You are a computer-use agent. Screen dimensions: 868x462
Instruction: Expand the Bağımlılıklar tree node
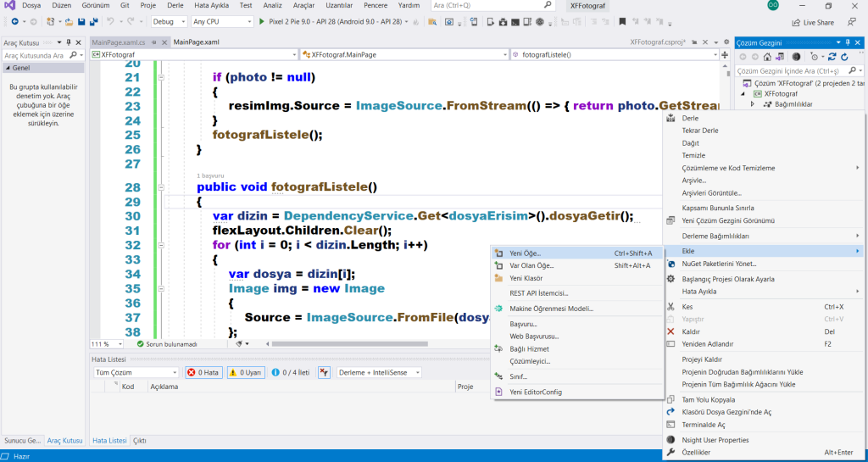751,104
